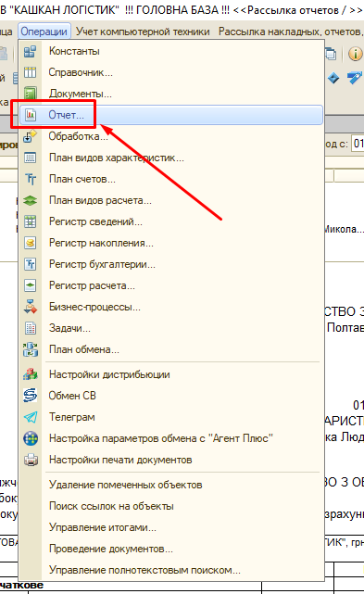Click the Отчет bar chart icon
Screen dimensions: 364x594
point(31,115)
